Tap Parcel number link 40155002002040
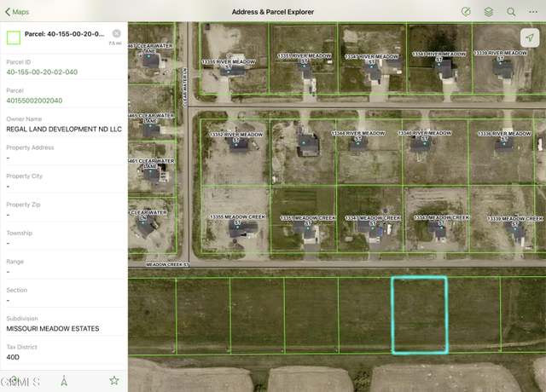 click(x=34, y=101)
